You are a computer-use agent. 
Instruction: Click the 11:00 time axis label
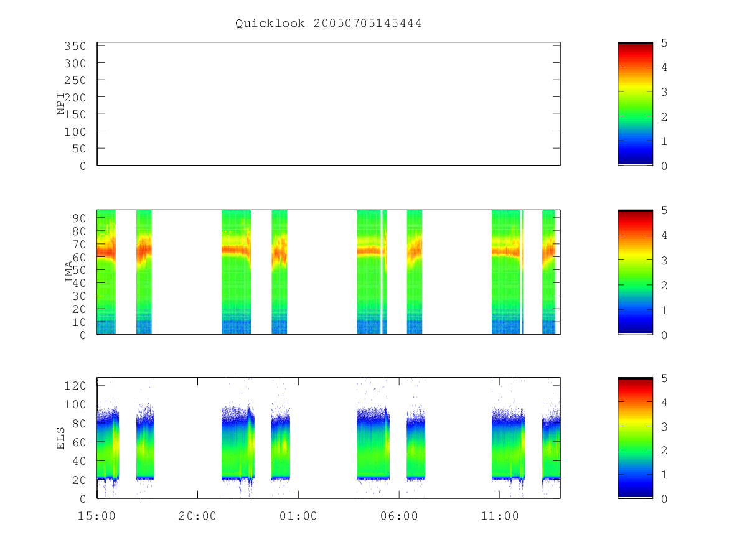click(x=500, y=516)
